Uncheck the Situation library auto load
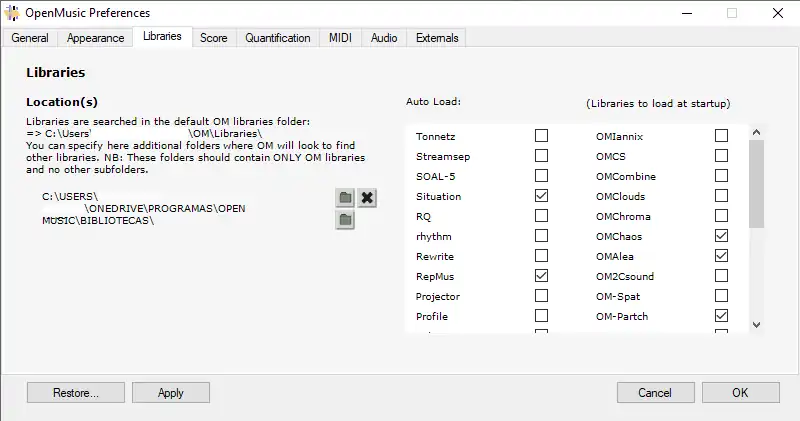This screenshot has height=421, width=800. point(541,196)
